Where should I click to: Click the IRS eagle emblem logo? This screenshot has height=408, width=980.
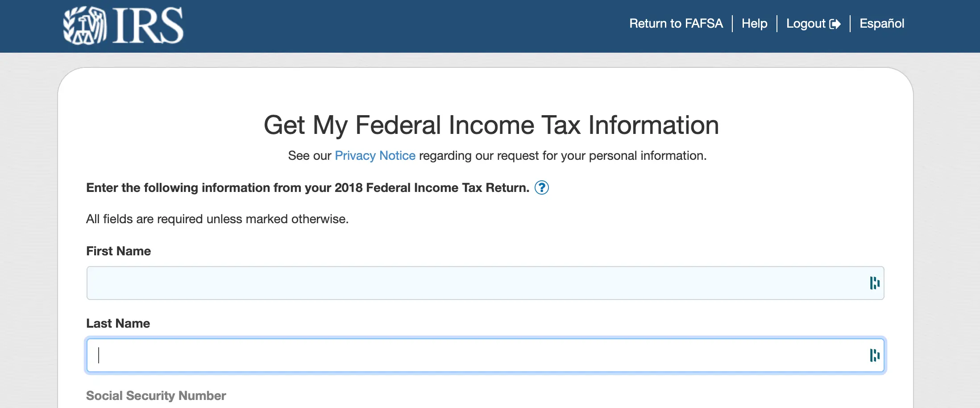(84, 25)
